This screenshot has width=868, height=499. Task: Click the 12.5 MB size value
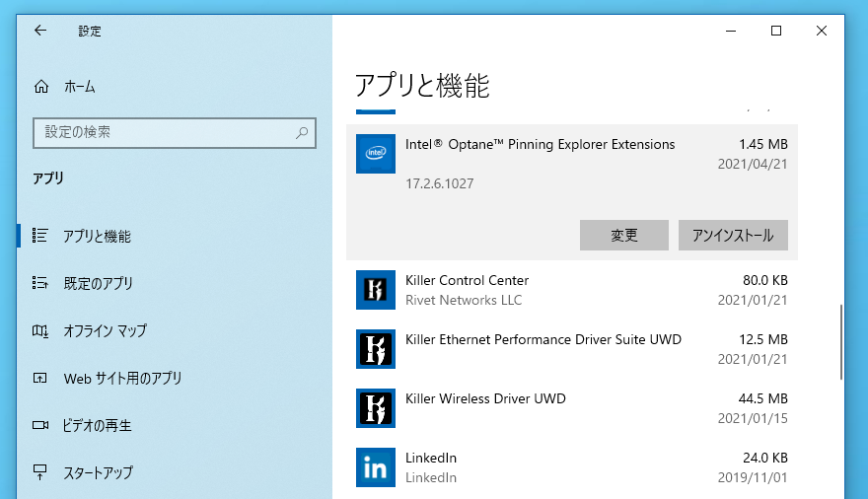[x=763, y=339]
